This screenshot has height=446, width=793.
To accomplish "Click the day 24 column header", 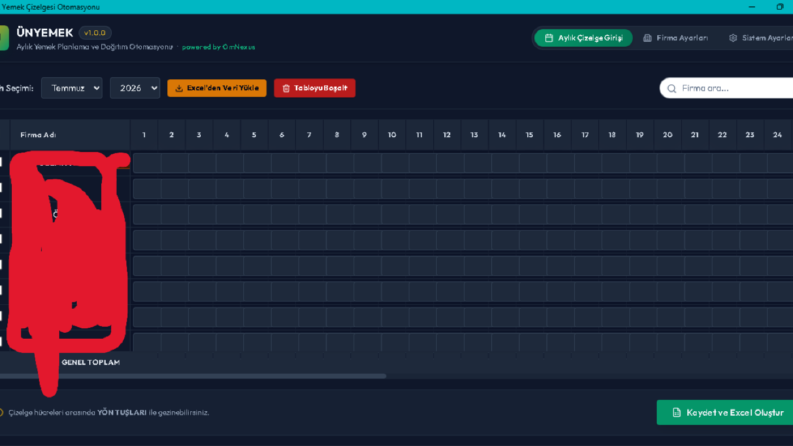I will pos(777,135).
